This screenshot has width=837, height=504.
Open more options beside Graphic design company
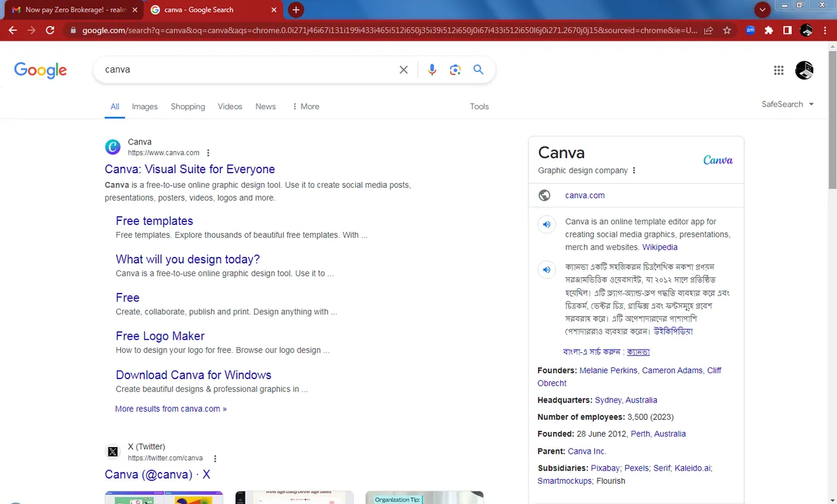click(634, 171)
